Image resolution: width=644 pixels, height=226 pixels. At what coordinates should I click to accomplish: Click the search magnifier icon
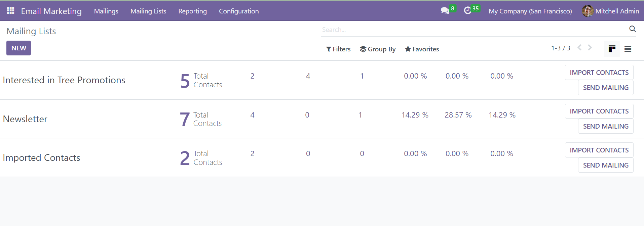click(x=632, y=29)
